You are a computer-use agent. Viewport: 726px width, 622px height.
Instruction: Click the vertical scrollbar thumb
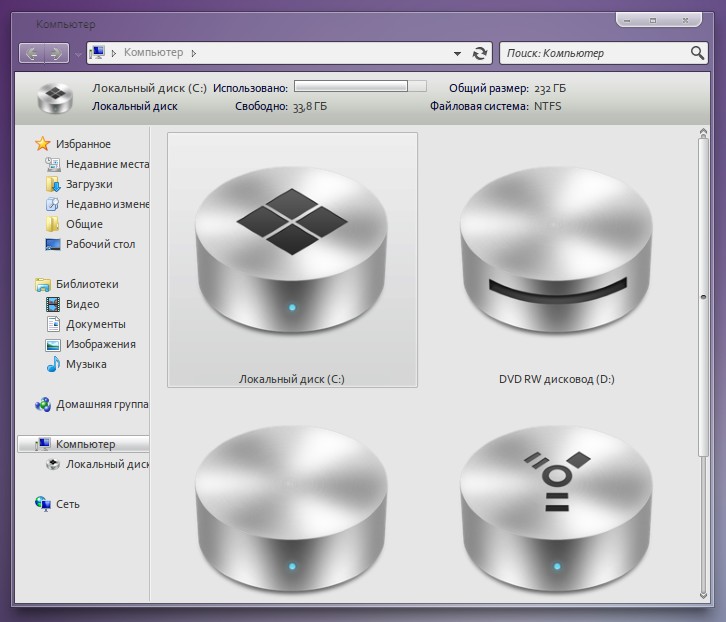703,297
